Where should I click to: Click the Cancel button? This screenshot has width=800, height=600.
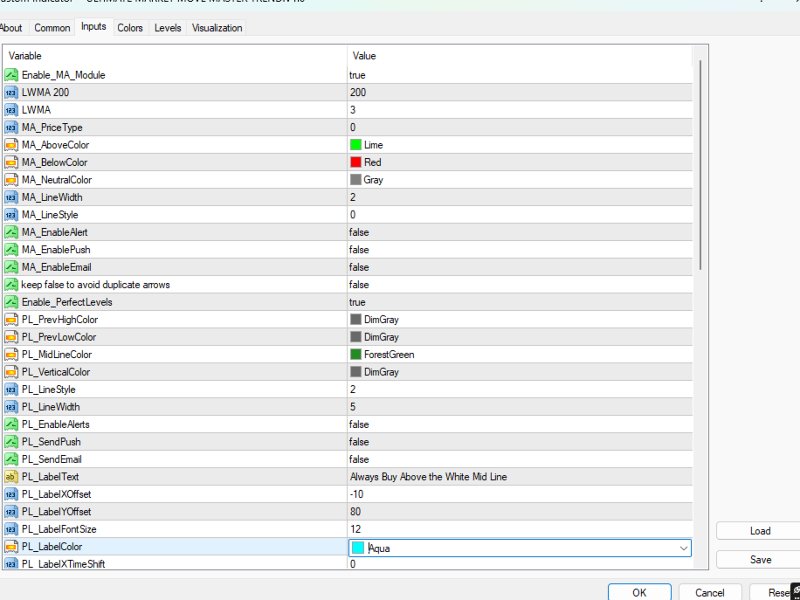[x=710, y=592]
